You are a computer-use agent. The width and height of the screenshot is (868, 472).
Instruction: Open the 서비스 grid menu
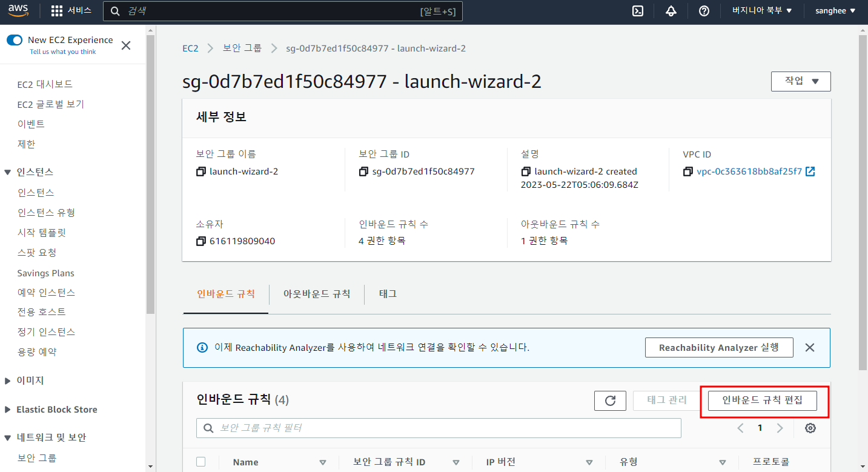71,11
